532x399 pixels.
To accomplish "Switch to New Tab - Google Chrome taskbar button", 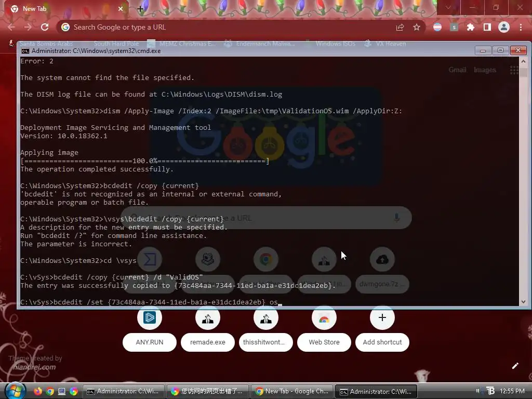I will [292, 391].
